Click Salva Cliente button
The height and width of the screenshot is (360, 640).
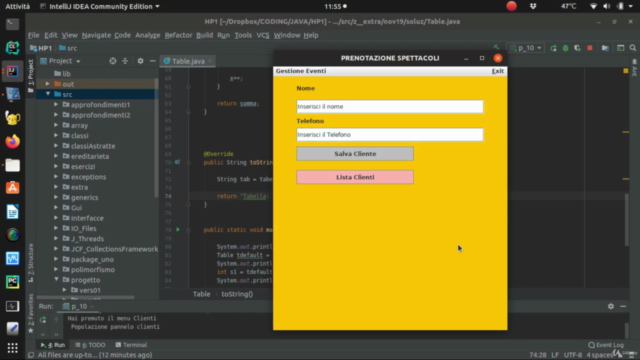(355, 154)
